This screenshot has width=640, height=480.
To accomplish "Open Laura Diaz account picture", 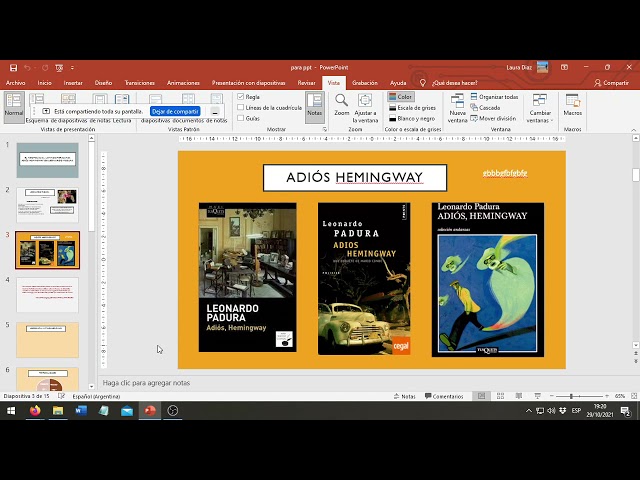I will click(x=542, y=67).
